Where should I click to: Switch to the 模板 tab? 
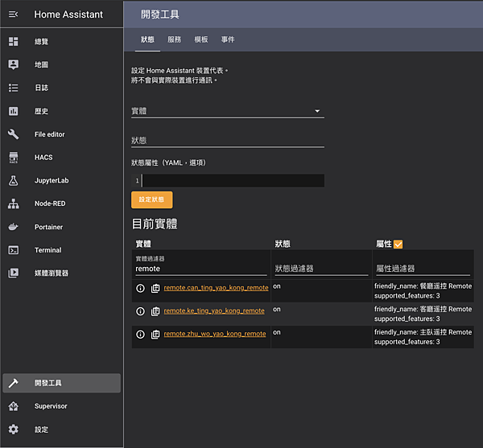[x=201, y=39]
